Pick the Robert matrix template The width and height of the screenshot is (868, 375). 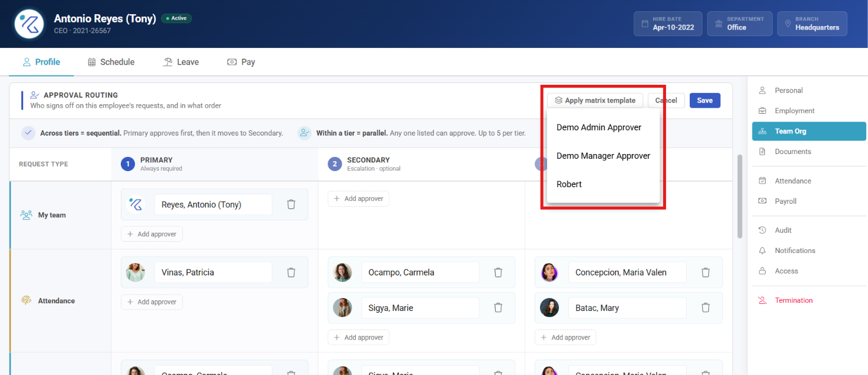(x=603, y=184)
